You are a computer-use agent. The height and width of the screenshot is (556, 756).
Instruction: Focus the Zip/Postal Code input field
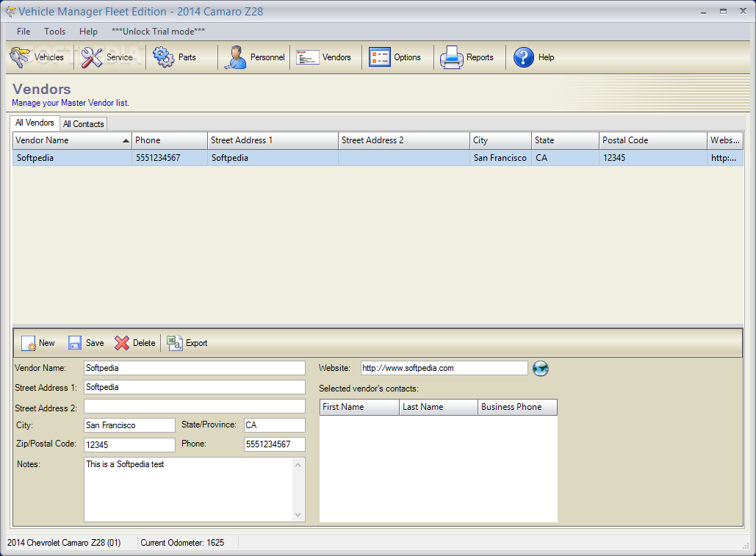129,444
